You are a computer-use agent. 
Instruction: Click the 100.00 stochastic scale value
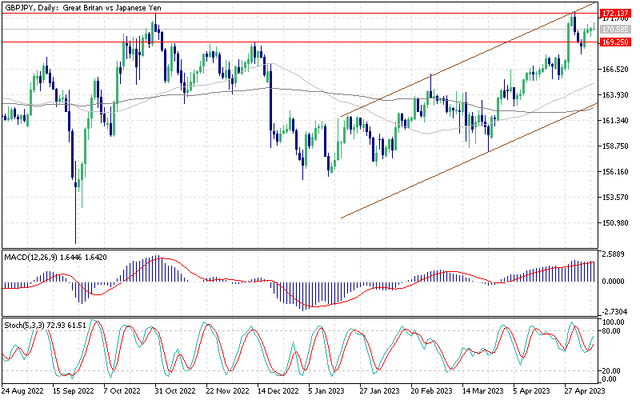click(613, 324)
